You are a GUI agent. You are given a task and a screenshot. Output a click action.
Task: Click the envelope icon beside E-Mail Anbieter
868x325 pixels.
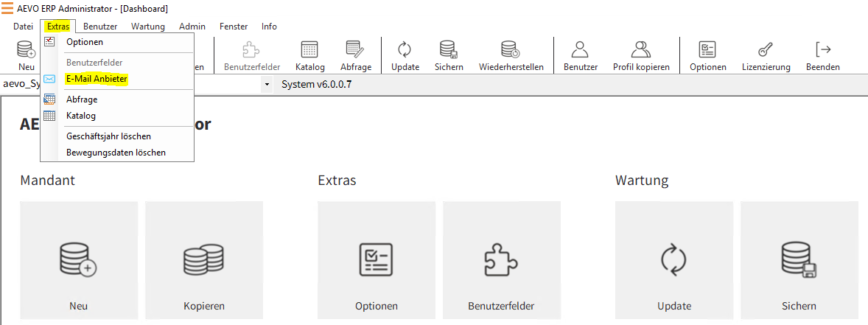(x=49, y=79)
